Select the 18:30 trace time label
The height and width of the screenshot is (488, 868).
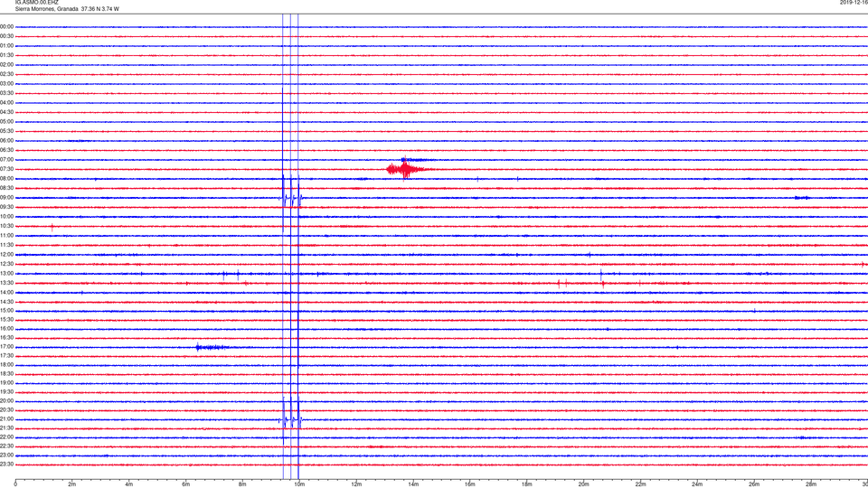[6, 374]
